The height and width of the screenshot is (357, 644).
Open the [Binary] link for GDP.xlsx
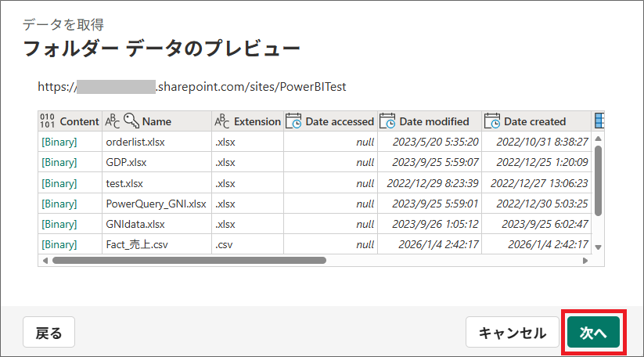59,162
